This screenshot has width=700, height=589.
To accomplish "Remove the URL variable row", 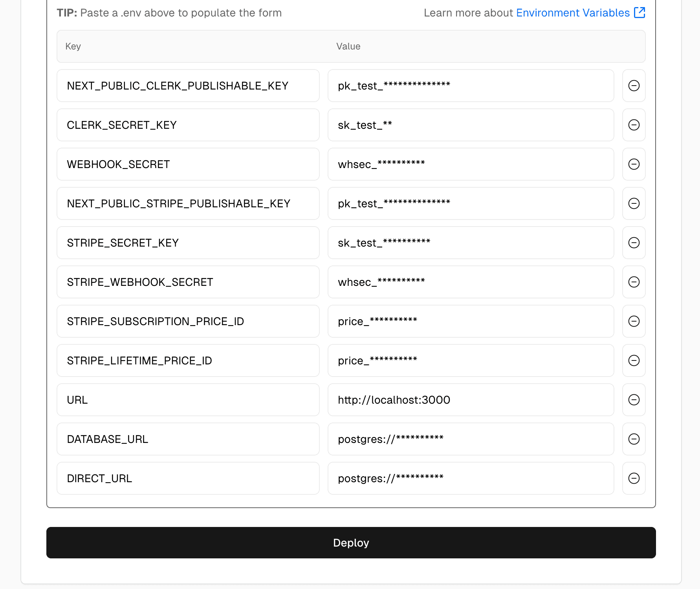I will coord(634,400).
